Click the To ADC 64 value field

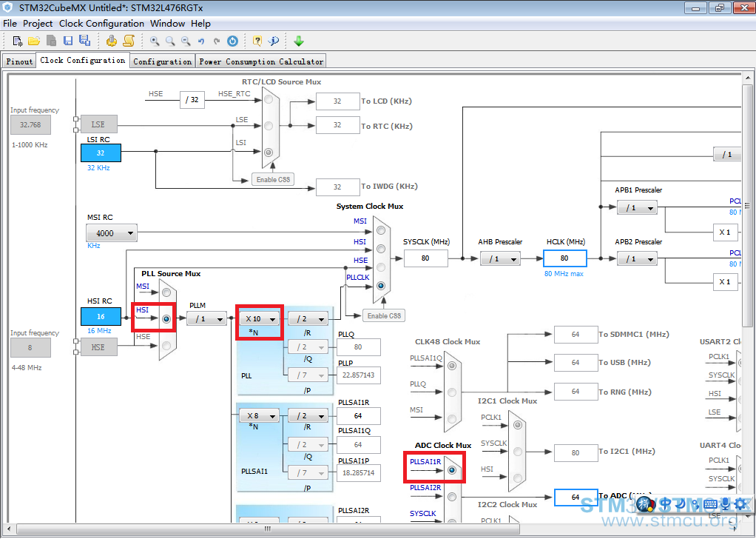tap(576, 497)
